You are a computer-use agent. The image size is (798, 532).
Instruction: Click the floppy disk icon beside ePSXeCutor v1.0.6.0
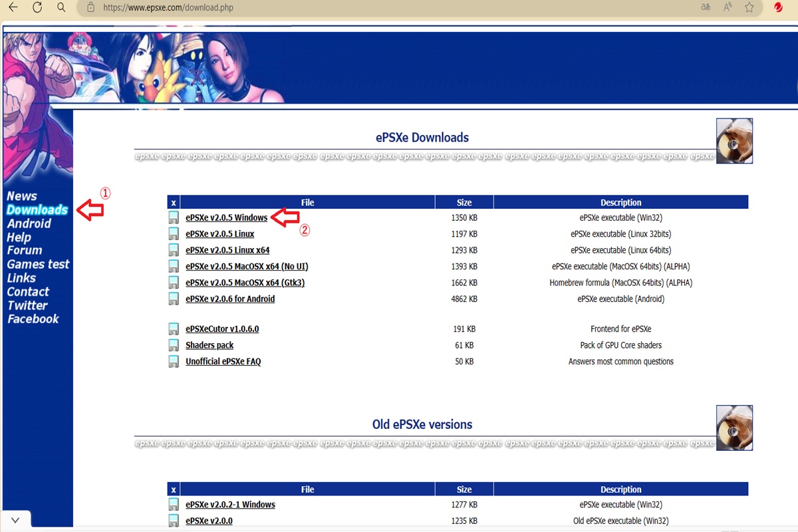(174, 329)
